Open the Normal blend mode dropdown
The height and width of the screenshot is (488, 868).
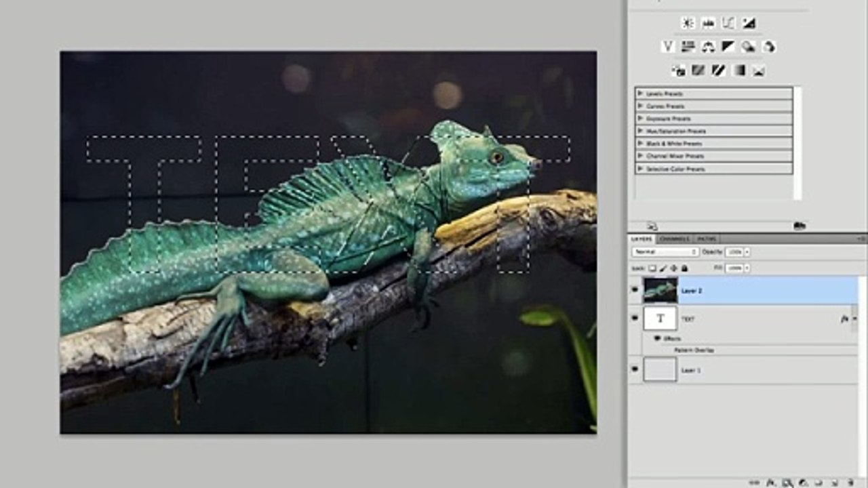click(x=665, y=251)
